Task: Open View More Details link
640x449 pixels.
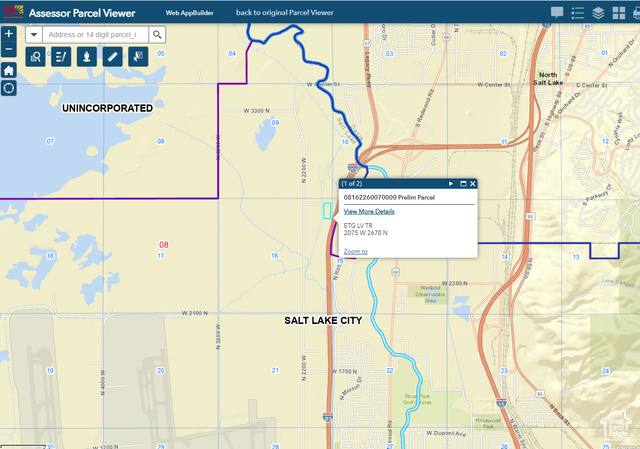Action: [x=369, y=212]
